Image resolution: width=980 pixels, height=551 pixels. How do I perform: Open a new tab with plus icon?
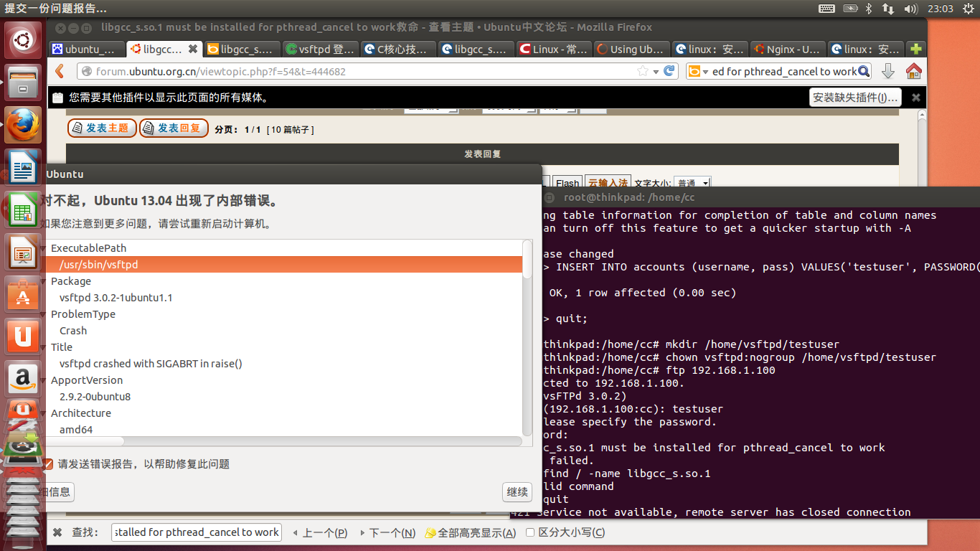915,50
